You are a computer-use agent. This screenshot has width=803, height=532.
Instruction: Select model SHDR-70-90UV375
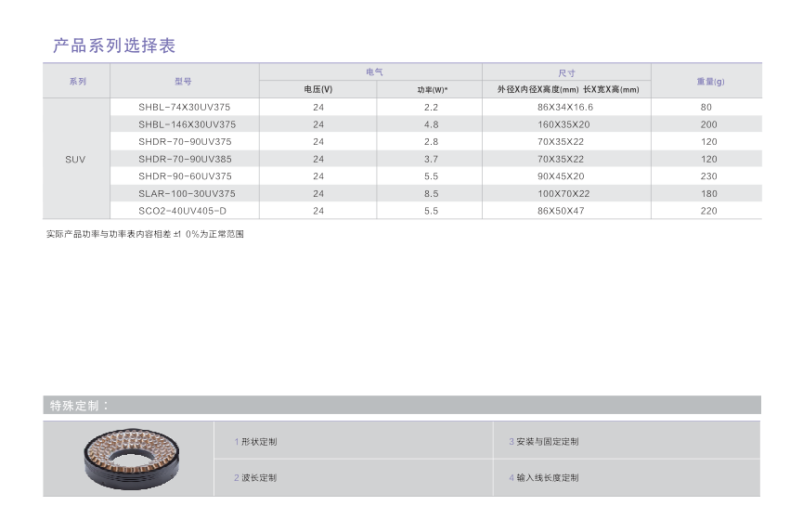pyautogui.click(x=185, y=141)
